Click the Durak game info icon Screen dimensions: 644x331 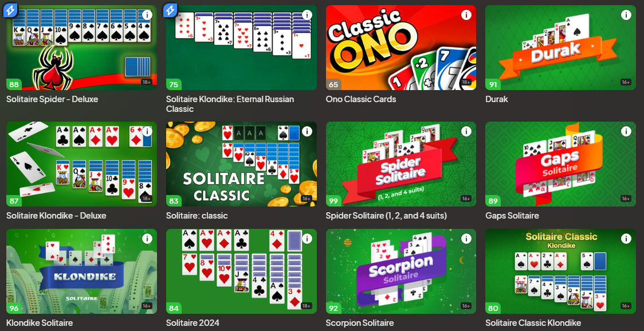point(626,15)
